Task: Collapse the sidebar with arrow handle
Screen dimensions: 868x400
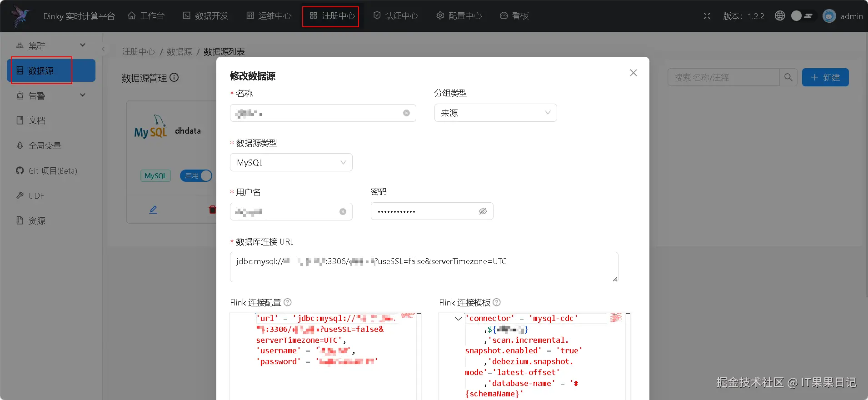Action: [103, 49]
